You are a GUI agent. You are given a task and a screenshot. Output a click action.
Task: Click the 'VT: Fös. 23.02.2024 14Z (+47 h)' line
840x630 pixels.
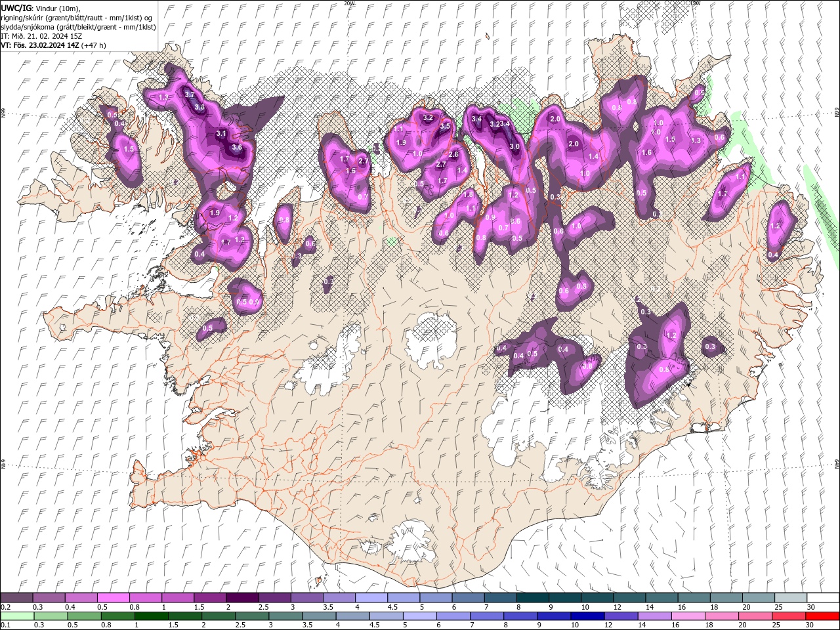point(53,45)
